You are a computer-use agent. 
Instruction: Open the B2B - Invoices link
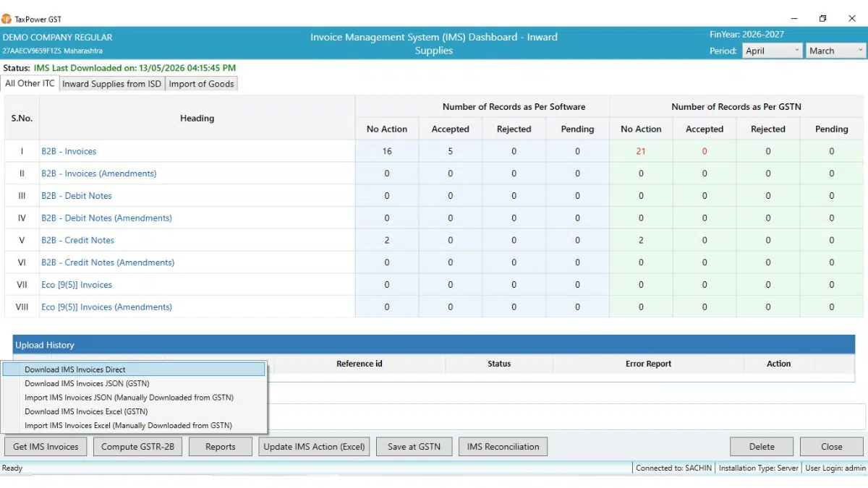pyautogui.click(x=69, y=151)
